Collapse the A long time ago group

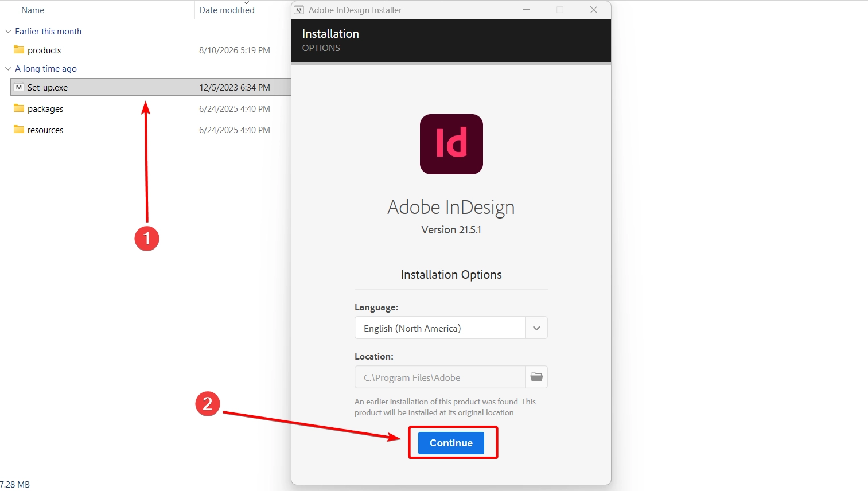pyautogui.click(x=8, y=69)
